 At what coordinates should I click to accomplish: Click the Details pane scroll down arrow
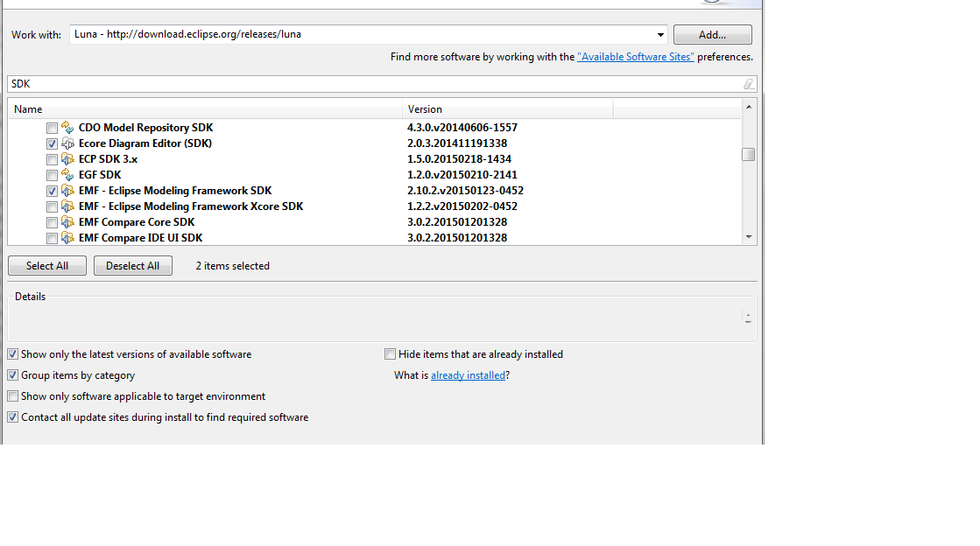pyautogui.click(x=748, y=322)
